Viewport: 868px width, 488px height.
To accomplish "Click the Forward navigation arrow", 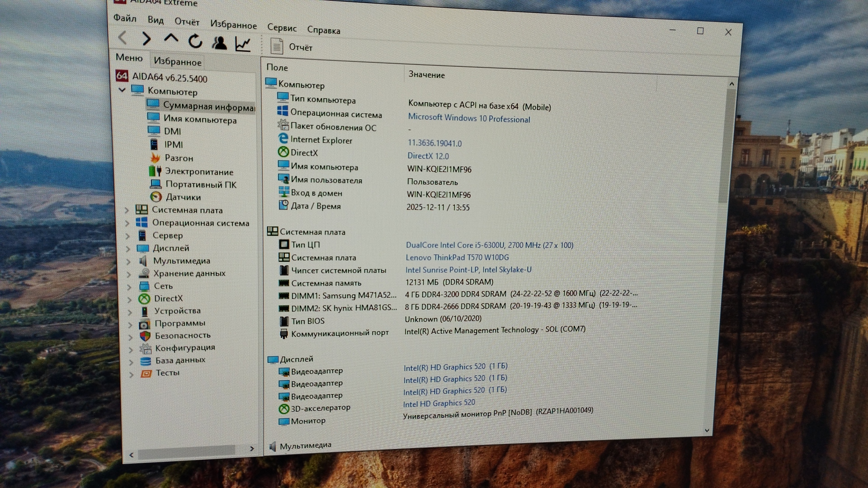I will (146, 39).
